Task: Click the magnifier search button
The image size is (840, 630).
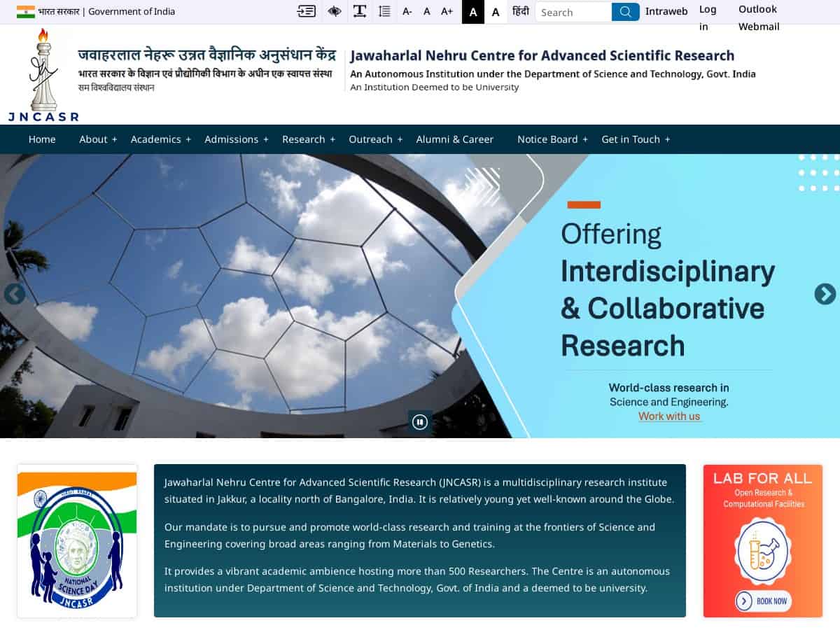Action: pos(626,12)
